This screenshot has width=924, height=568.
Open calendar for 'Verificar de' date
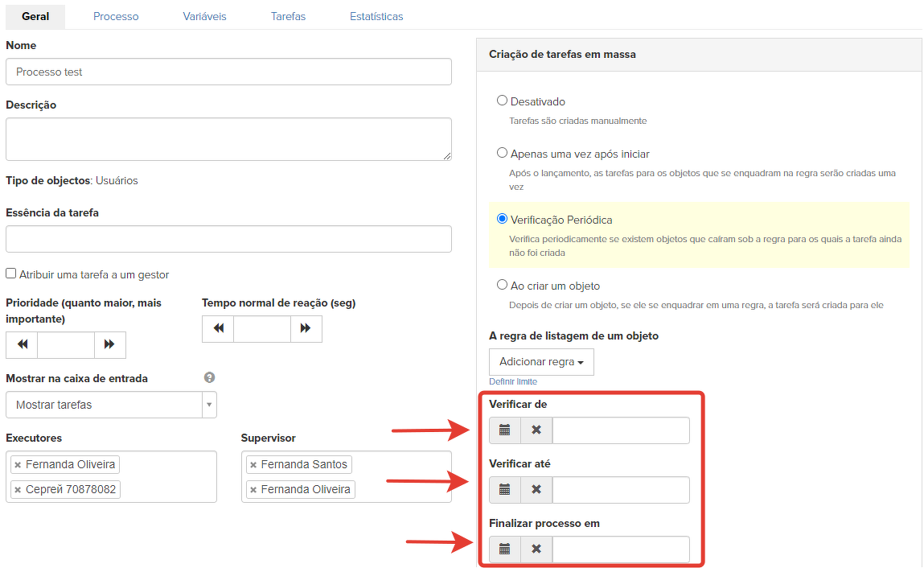coord(504,430)
